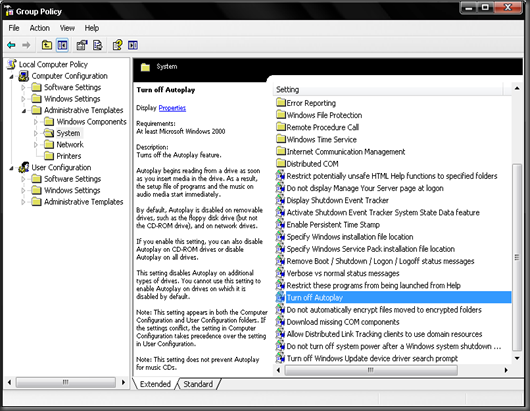
Task: Collapse Administrative Templates under Computer Configuration
Action: [24, 111]
